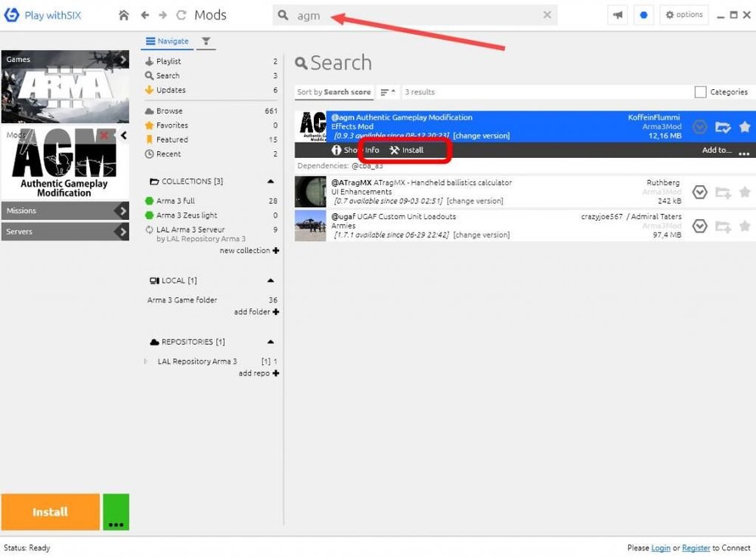The width and height of the screenshot is (756, 557).
Task: Expand the Missions panel
Action: tap(65, 211)
